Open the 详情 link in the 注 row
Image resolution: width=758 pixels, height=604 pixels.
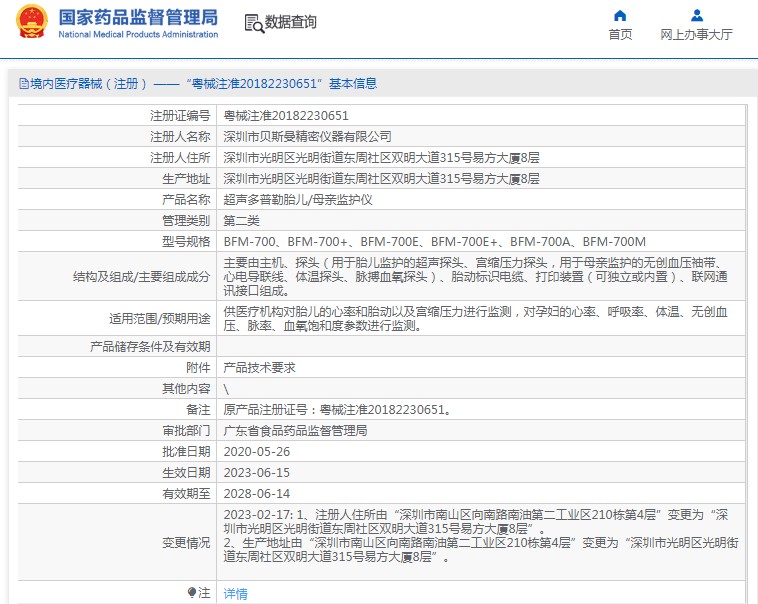235,593
